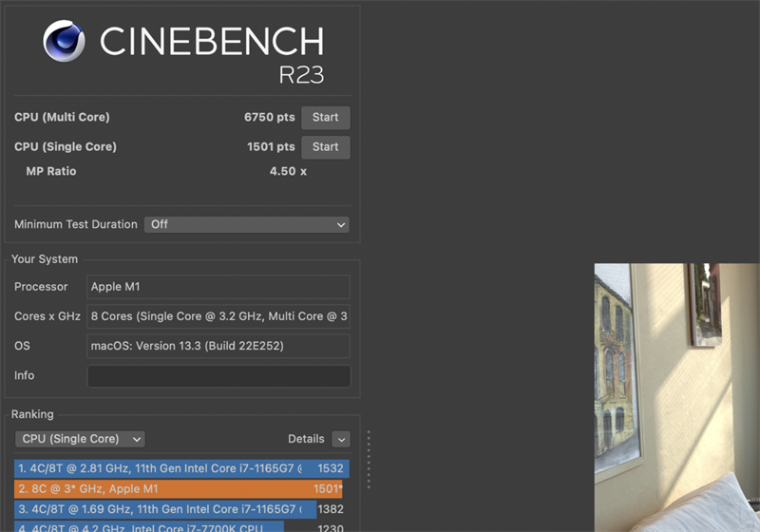Open the Minimum Test Duration dropdown
This screenshot has height=532, width=760.
tap(247, 224)
